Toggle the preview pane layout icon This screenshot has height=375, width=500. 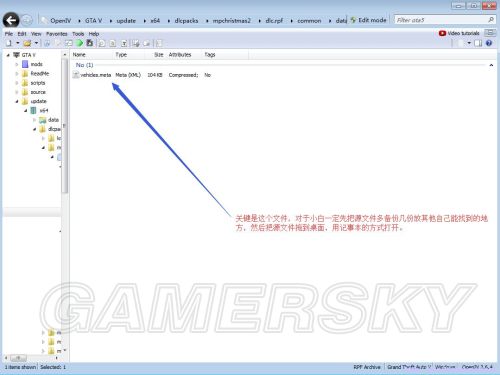(x=478, y=43)
